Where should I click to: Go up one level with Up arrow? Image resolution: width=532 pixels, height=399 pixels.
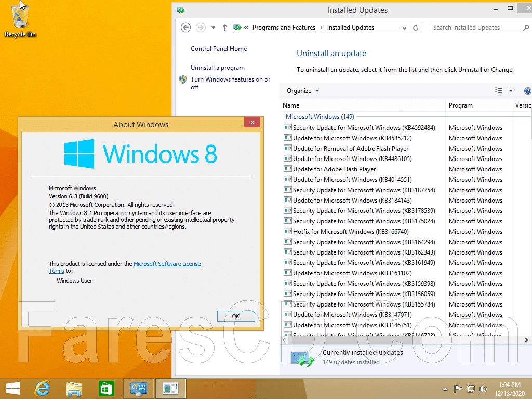point(224,28)
